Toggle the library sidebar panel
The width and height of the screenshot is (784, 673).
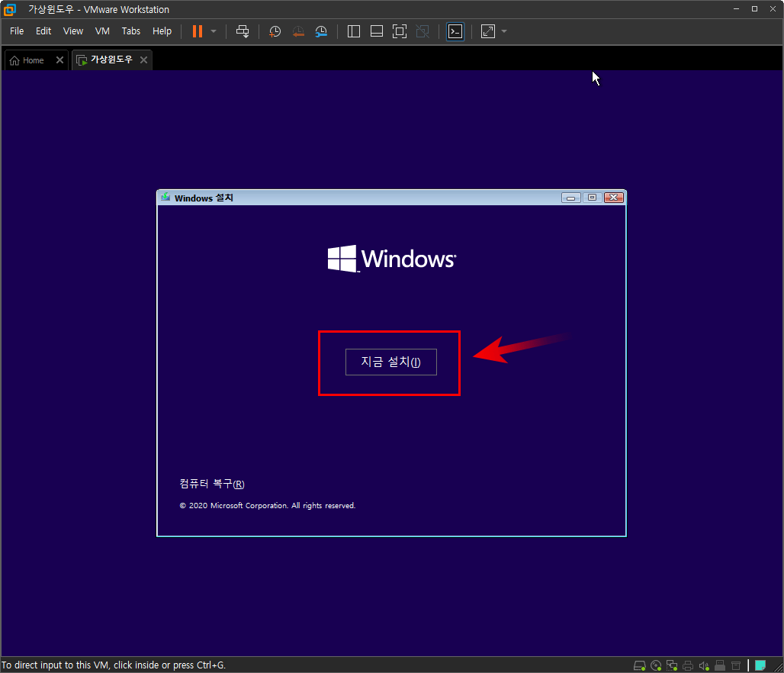[x=354, y=31]
